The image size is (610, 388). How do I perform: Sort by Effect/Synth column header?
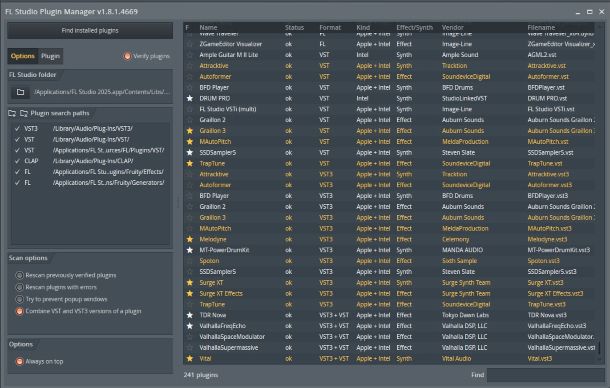414,27
